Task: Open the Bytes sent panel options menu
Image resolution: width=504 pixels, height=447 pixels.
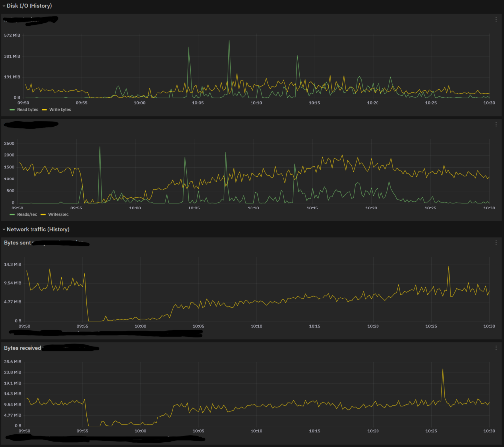Action: tap(496, 243)
